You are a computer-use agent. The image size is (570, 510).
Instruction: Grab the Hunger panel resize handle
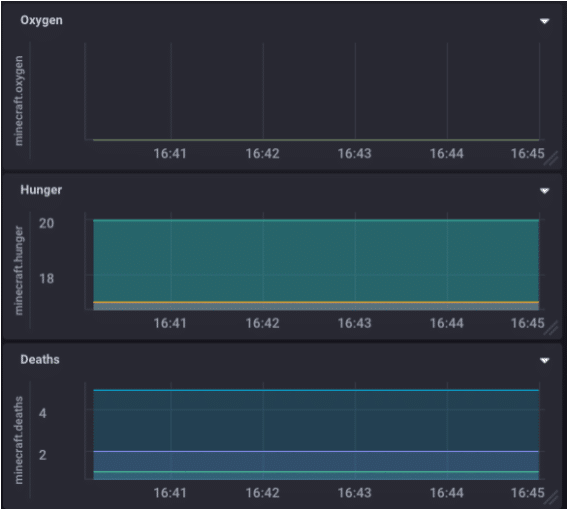coord(551,328)
